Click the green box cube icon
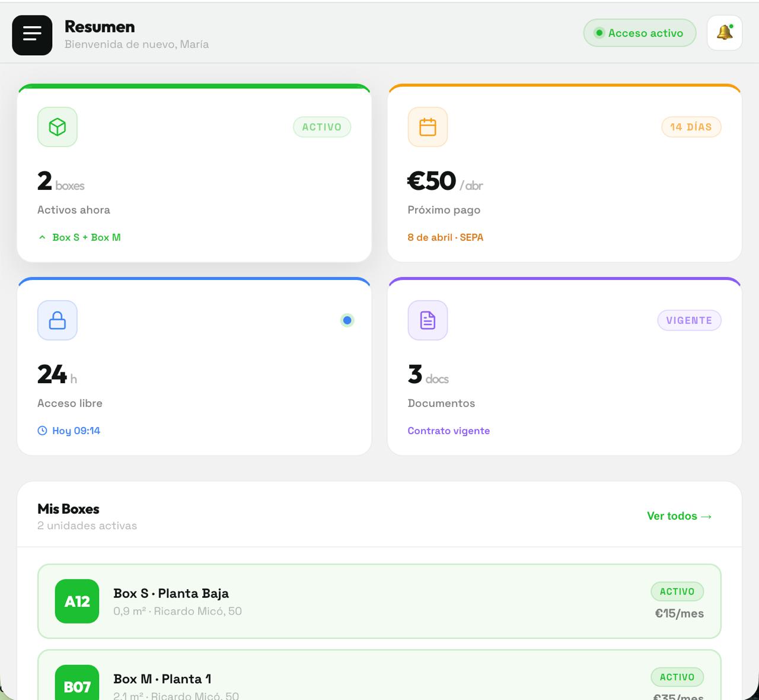 (x=58, y=127)
